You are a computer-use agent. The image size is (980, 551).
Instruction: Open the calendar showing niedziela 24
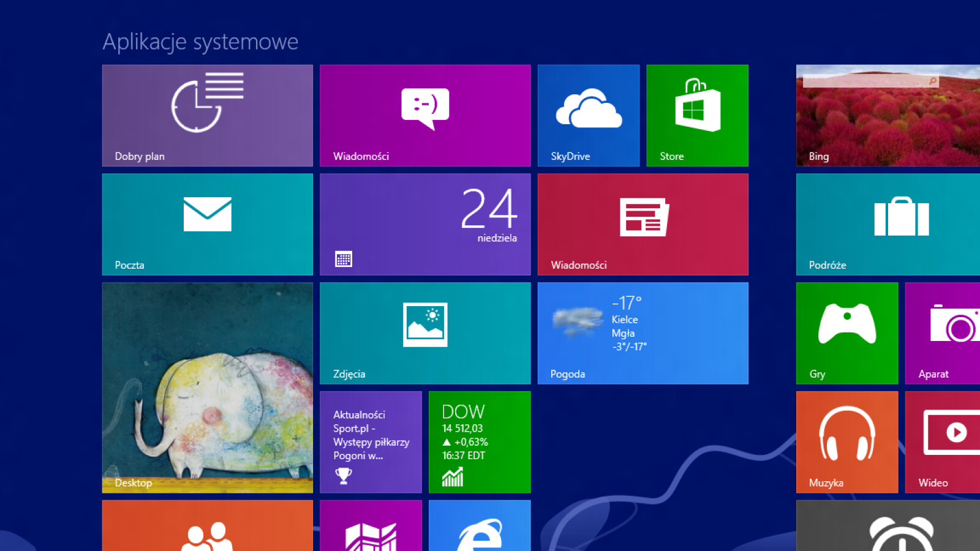pos(424,224)
